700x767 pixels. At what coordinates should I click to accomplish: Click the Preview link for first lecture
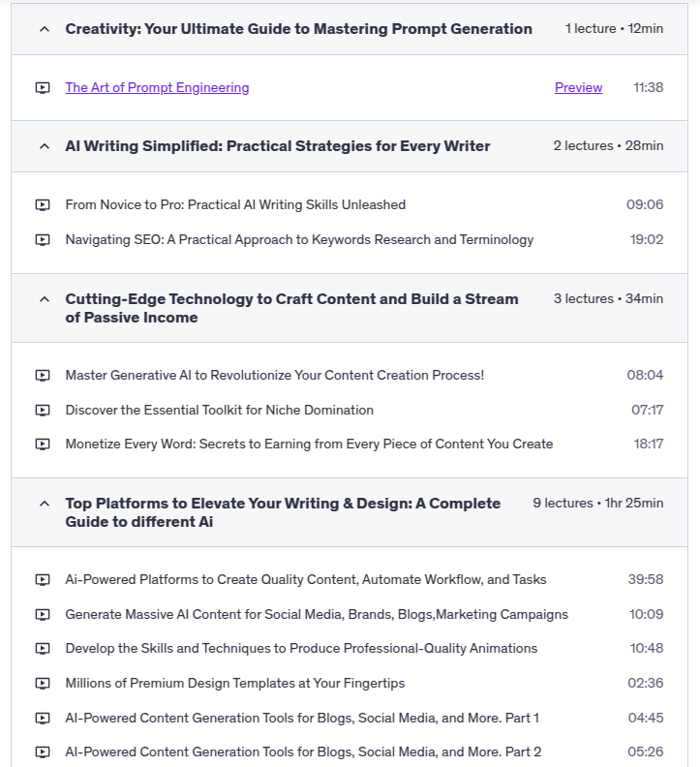pos(578,88)
